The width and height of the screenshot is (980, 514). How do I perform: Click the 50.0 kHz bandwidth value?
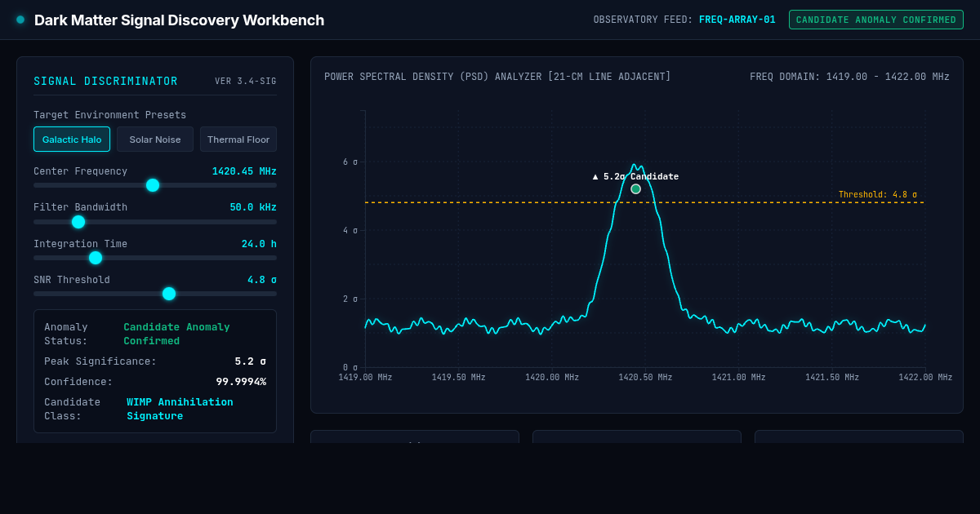(x=253, y=207)
